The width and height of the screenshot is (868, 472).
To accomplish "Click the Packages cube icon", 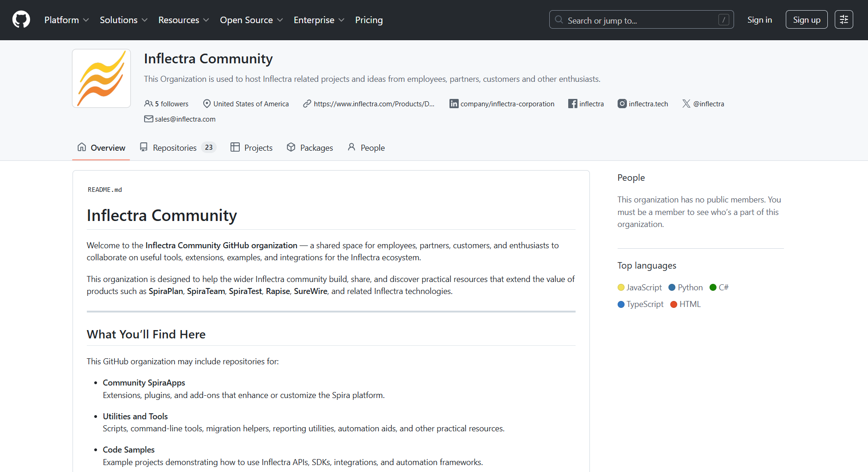I will [291, 147].
